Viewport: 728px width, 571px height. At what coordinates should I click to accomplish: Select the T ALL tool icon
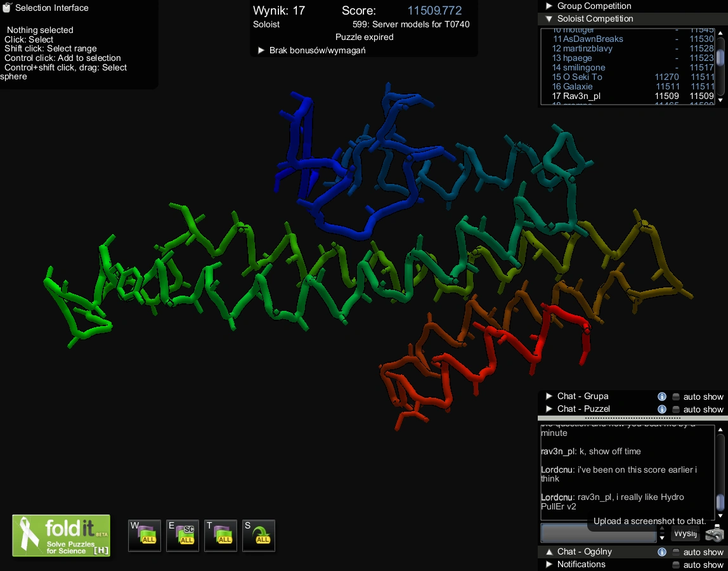pos(220,535)
